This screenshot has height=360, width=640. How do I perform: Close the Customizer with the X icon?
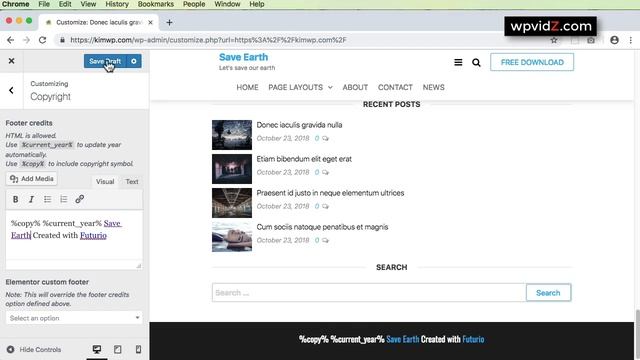click(11, 61)
